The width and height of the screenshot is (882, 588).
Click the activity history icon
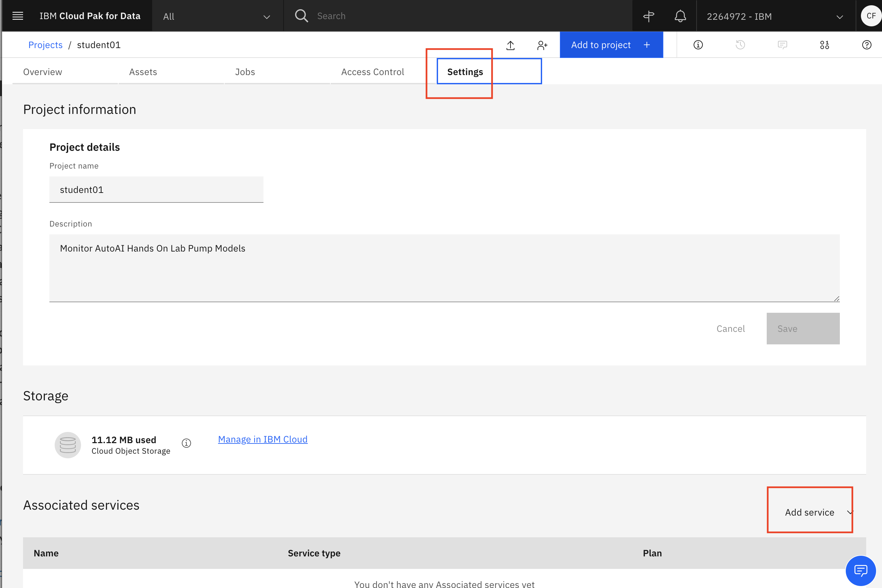click(740, 45)
